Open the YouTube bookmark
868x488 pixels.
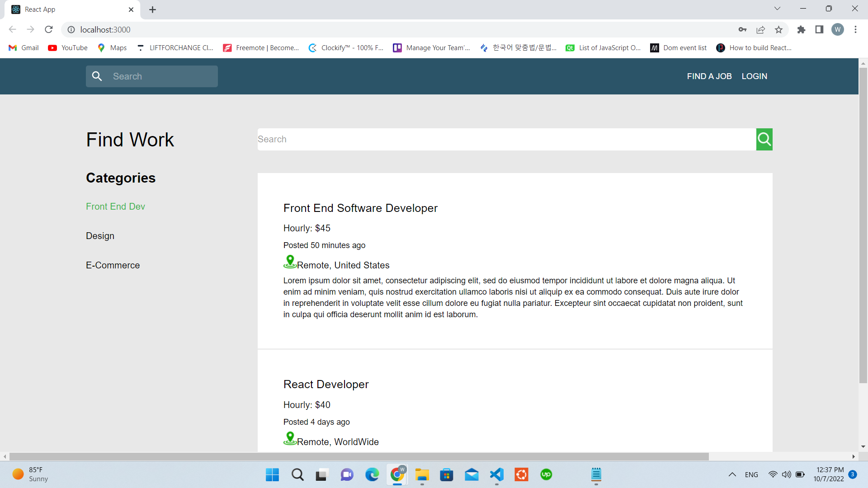68,48
